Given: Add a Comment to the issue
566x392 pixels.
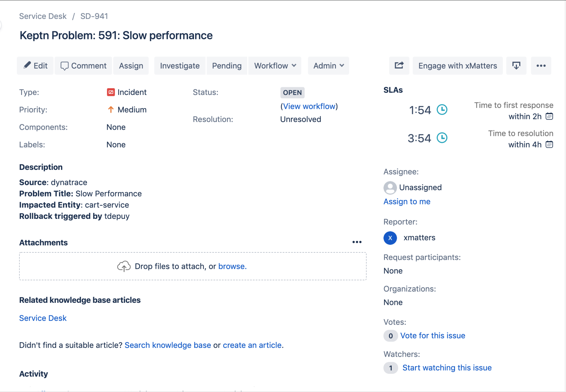Looking at the screenshot, I should tap(83, 65).
